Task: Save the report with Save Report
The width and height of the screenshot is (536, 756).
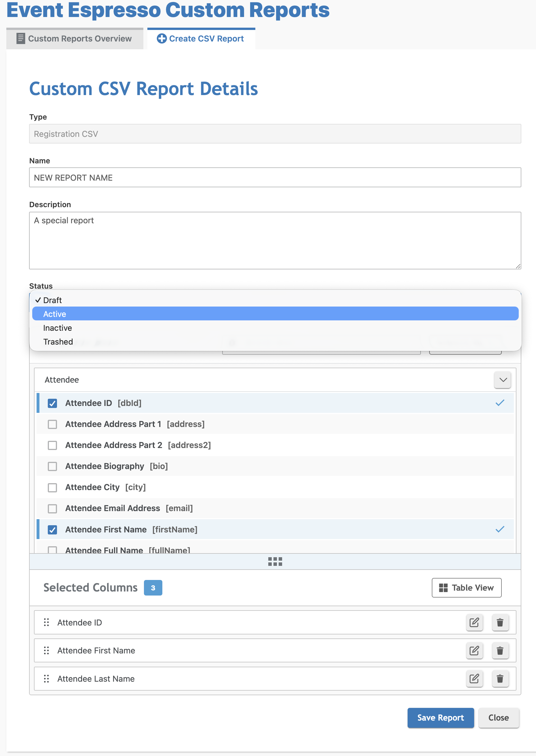Action: pyautogui.click(x=440, y=717)
